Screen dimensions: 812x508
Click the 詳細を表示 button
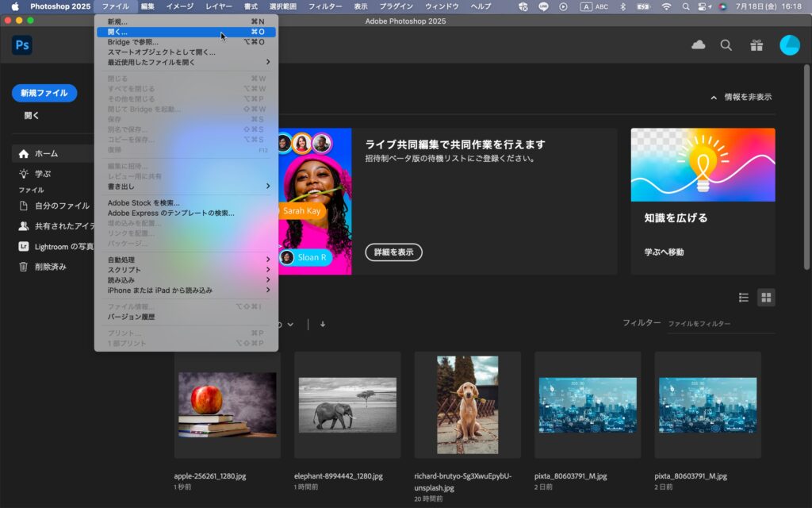coord(393,252)
